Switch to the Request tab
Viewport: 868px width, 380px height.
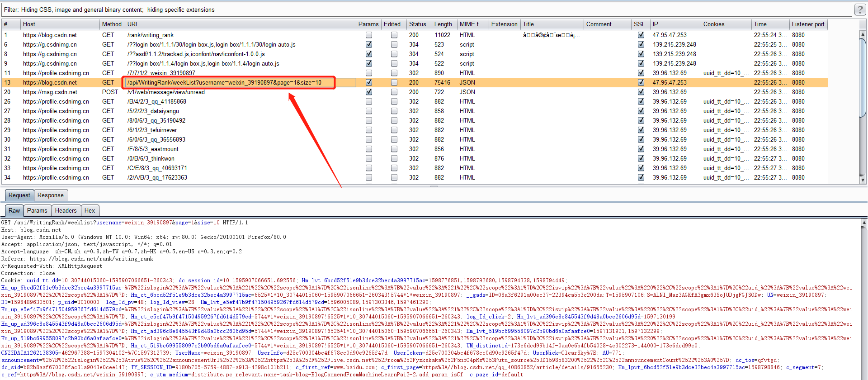point(19,195)
